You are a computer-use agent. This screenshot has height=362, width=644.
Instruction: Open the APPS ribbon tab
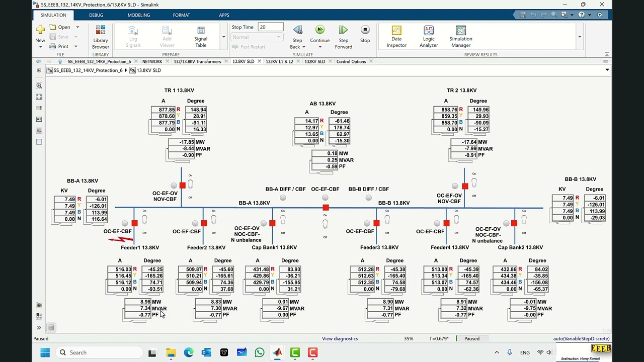click(224, 15)
